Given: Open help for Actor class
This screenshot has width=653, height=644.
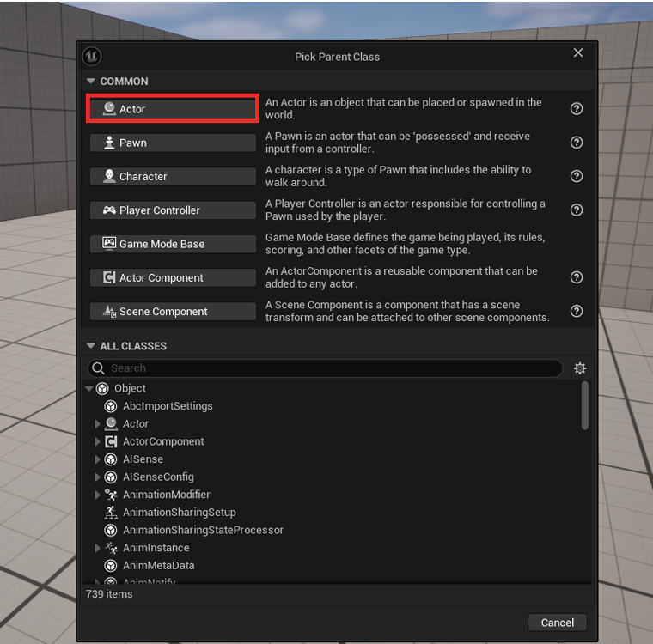Looking at the screenshot, I should [576, 109].
